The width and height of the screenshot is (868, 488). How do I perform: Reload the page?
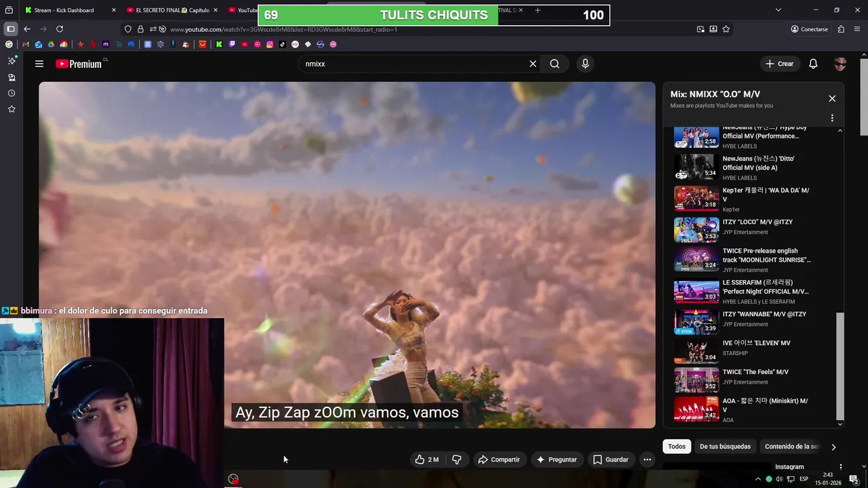point(60,29)
